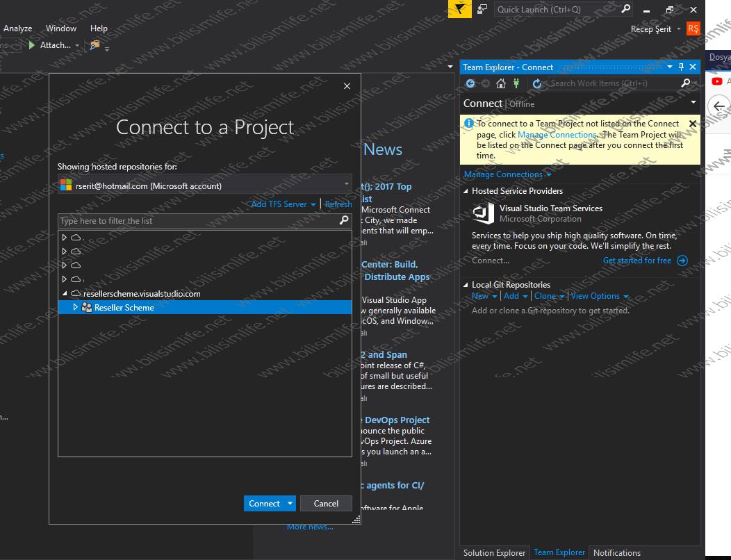Click the dialog resize grip corner

(x=356, y=520)
